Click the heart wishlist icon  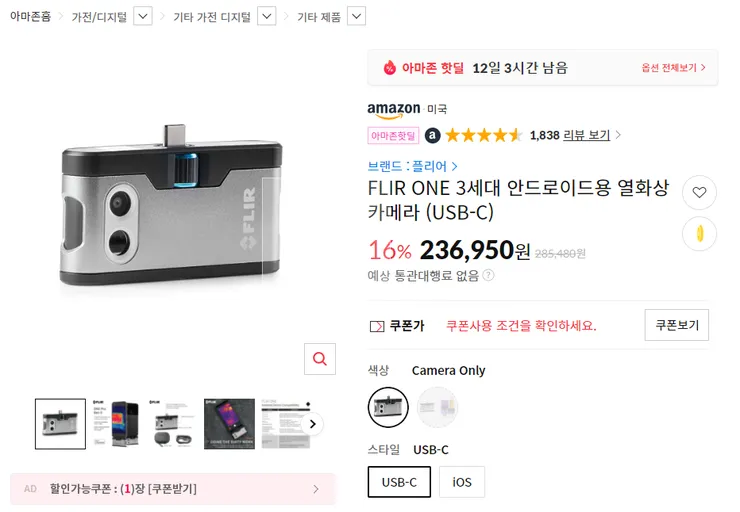699,193
